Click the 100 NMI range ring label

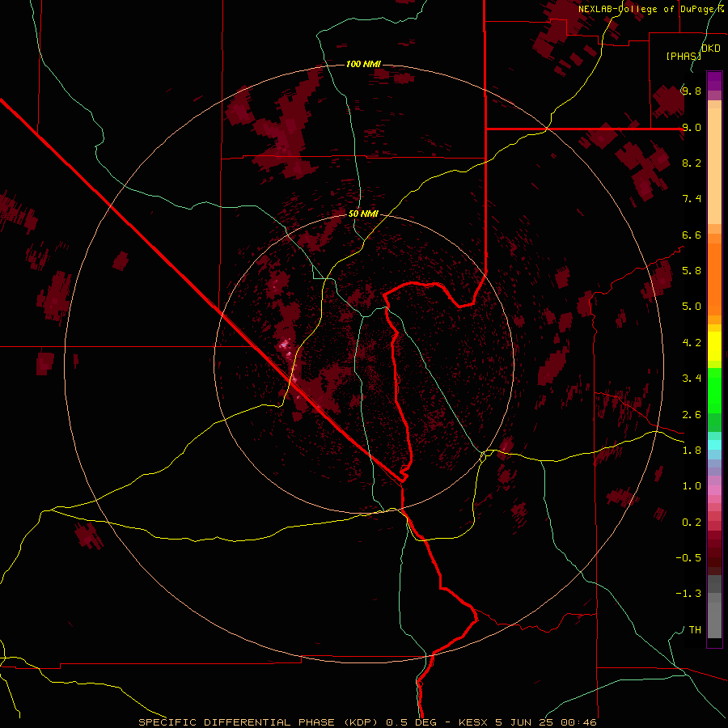(x=363, y=64)
